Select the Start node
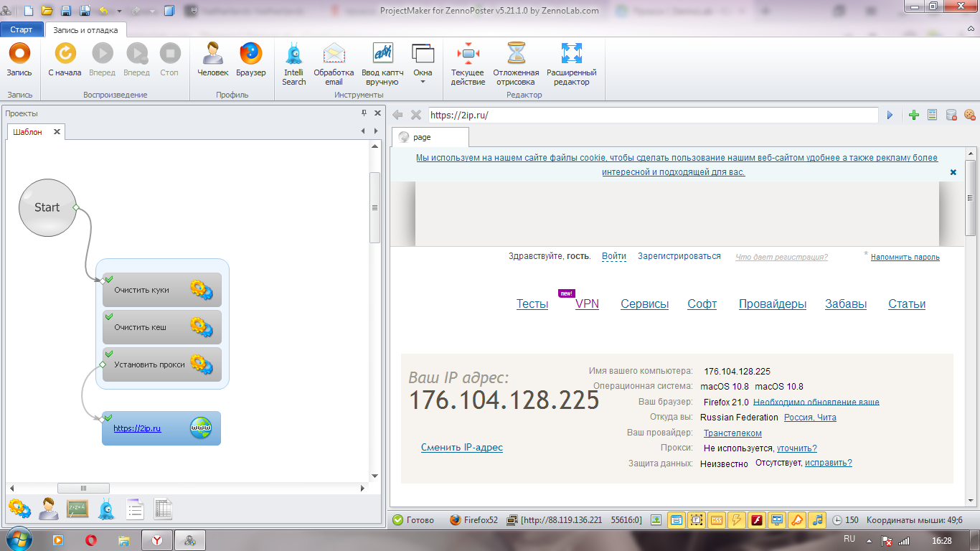This screenshot has height=551, width=980. click(47, 207)
